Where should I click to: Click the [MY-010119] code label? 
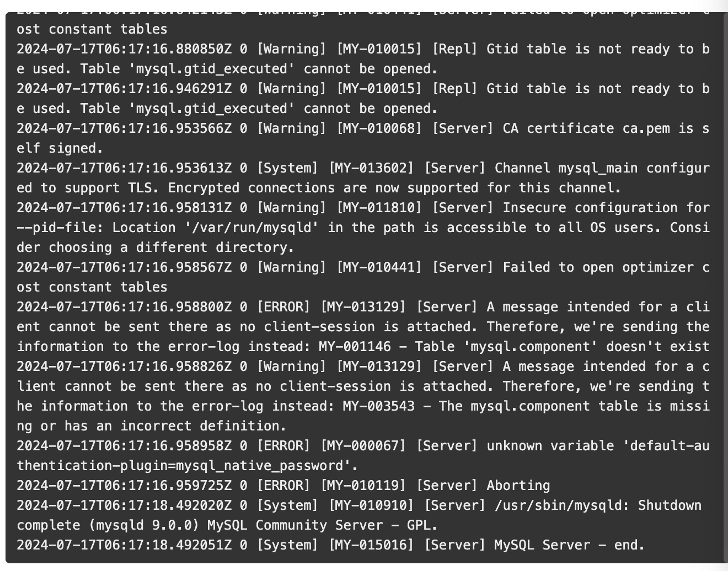[363, 486]
